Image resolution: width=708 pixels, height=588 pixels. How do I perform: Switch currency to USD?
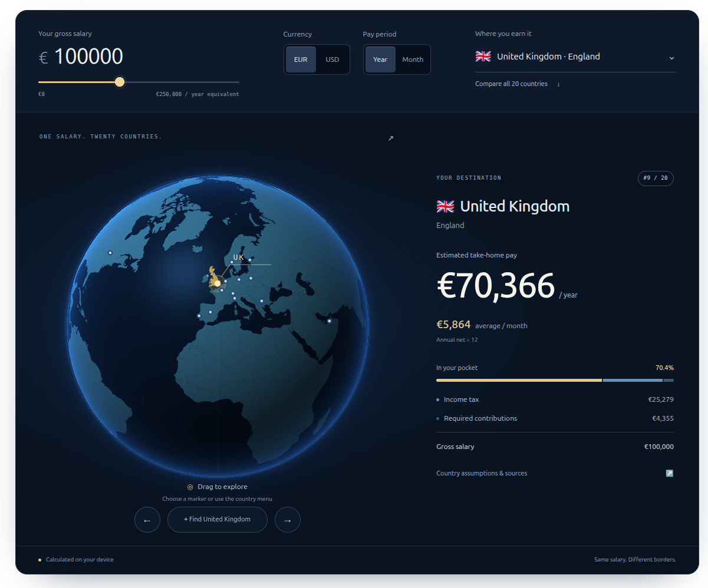coord(332,60)
